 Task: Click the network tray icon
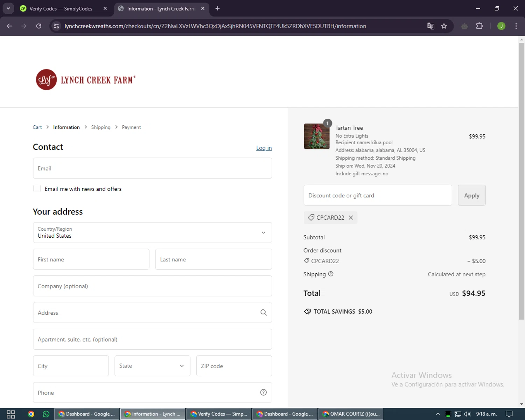tap(457, 414)
